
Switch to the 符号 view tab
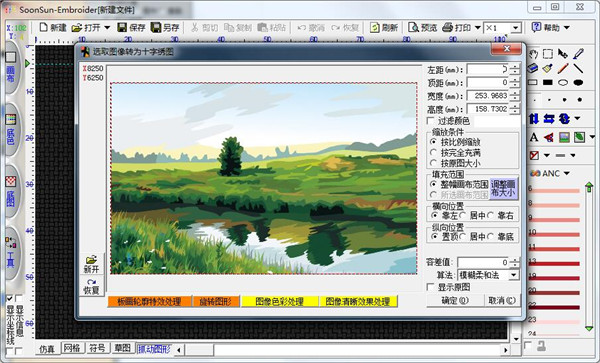(97, 348)
